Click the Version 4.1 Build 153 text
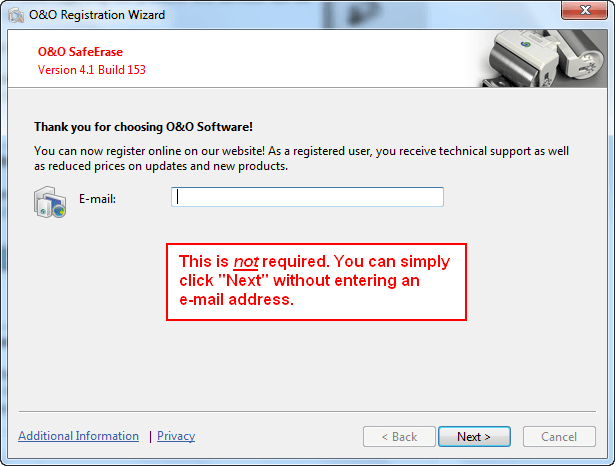This screenshot has height=466, width=615. 91,70
